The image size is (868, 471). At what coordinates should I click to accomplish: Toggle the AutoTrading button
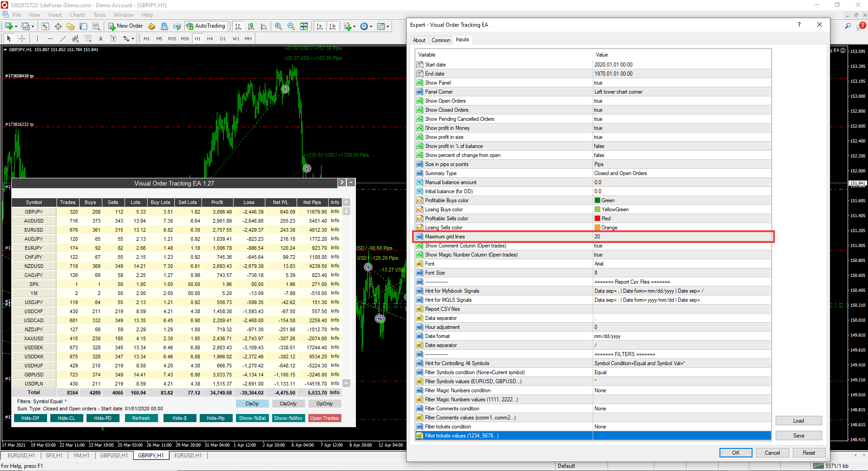point(206,26)
